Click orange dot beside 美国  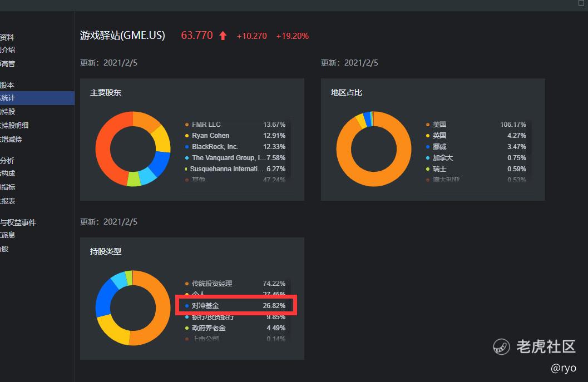[x=427, y=125]
